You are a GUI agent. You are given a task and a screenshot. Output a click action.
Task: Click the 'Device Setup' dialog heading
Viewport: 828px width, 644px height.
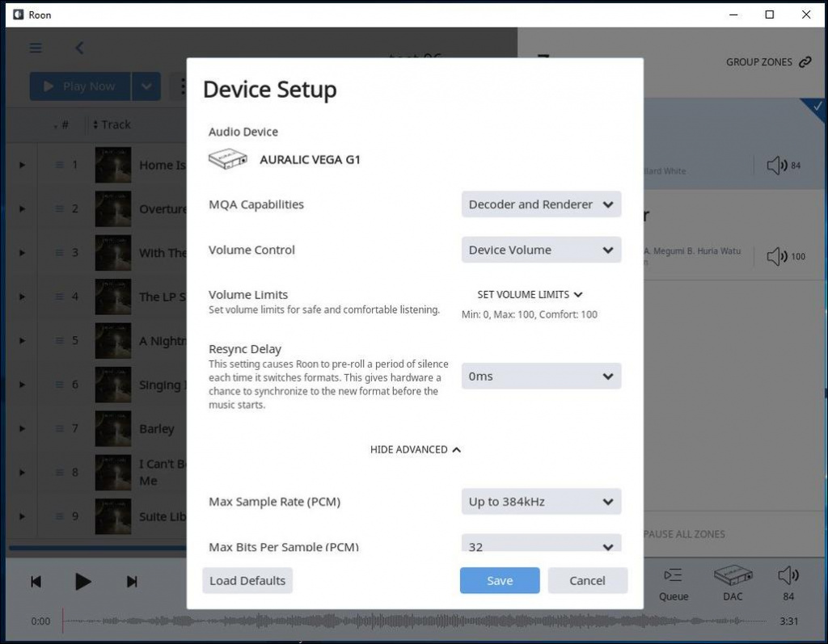[270, 90]
